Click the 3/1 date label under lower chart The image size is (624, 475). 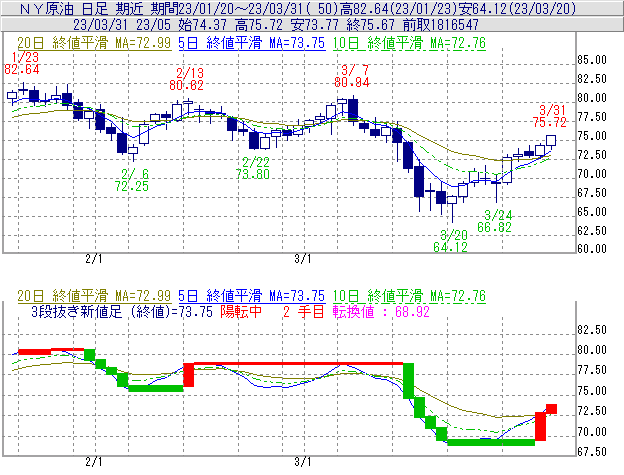[302, 462]
